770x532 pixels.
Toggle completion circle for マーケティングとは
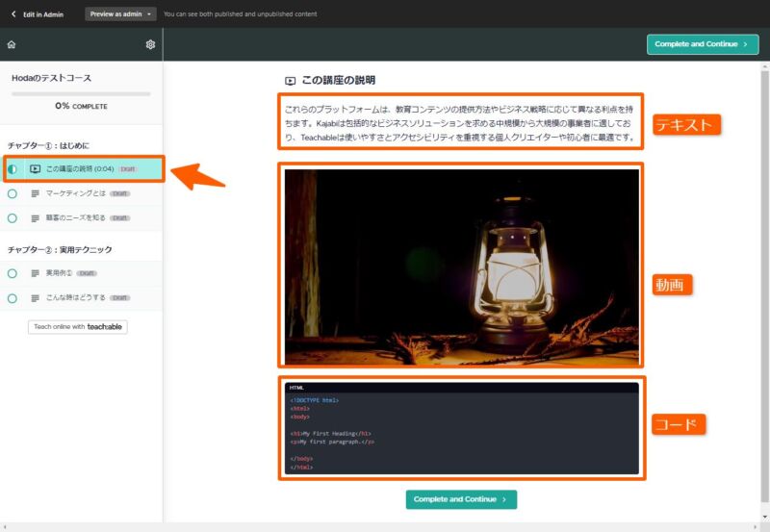coord(13,194)
